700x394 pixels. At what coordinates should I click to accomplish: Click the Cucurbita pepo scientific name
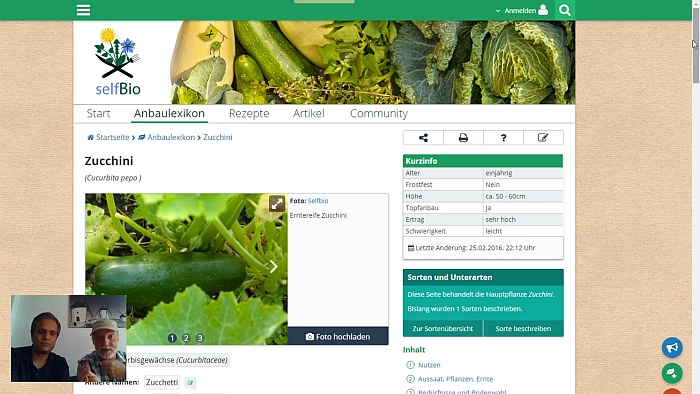(113, 178)
